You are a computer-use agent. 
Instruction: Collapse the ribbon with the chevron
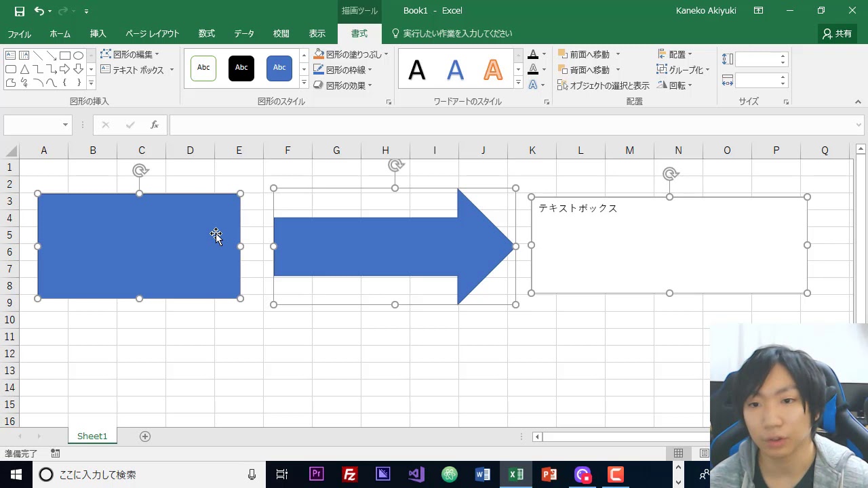[858, 102]
